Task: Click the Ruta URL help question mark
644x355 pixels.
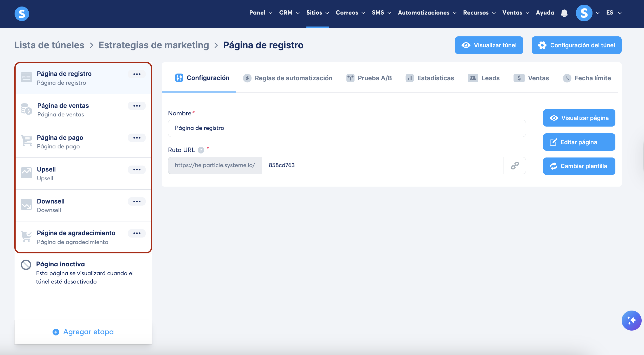Action: tap(201, 150)
